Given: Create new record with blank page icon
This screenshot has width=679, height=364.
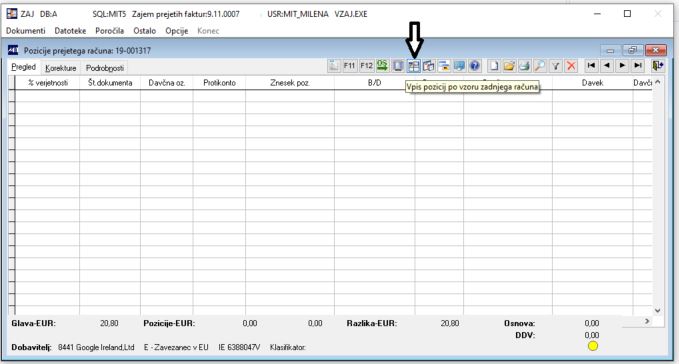Looking at the screenshot, I should click(x=494, y=66).
